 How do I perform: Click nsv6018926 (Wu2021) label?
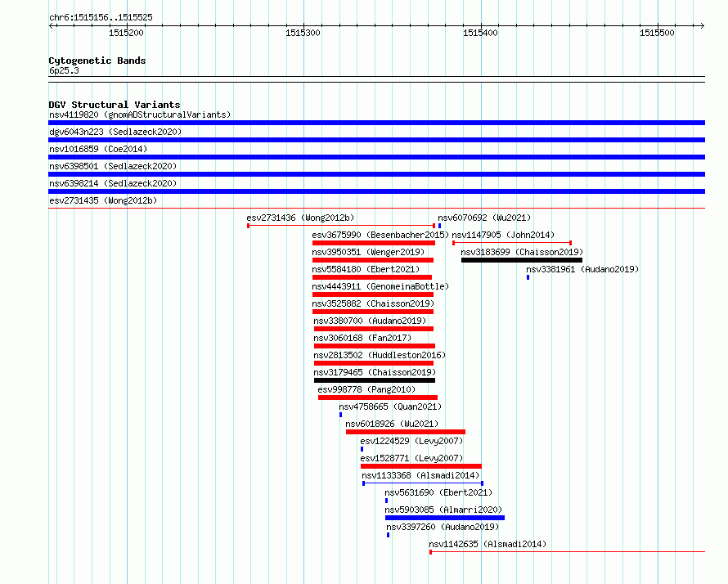(x=392, y=424)
